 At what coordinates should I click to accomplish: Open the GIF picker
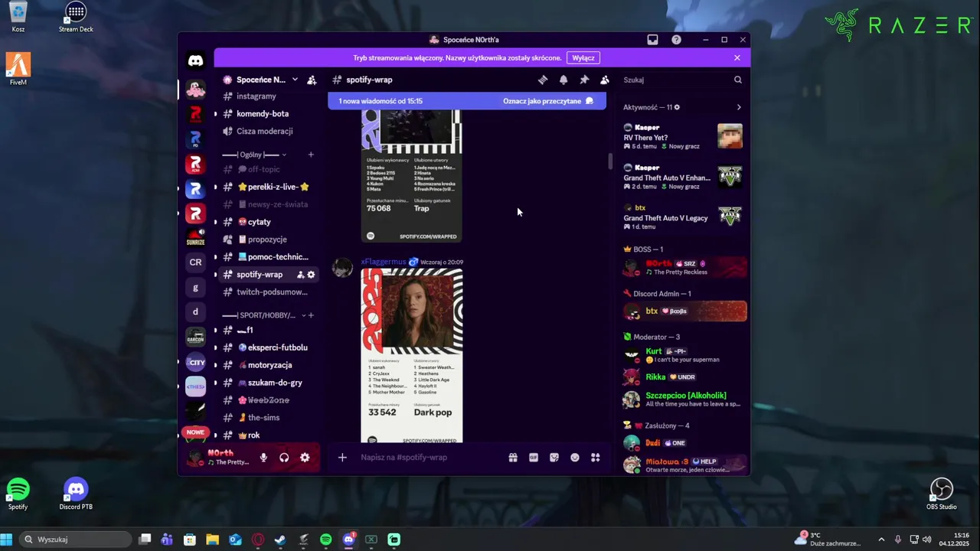pos(534,458)
